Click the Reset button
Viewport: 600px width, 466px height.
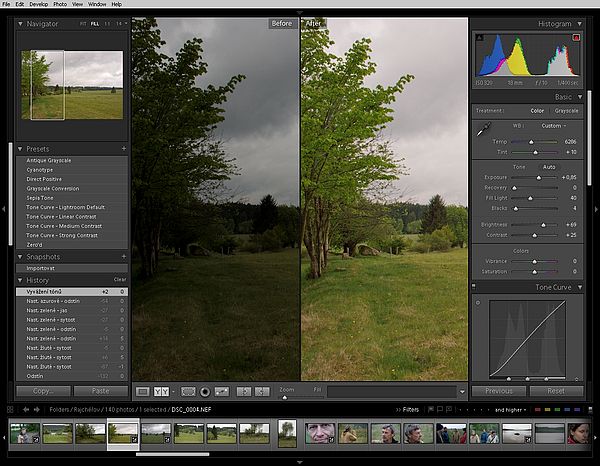(555, 391)
